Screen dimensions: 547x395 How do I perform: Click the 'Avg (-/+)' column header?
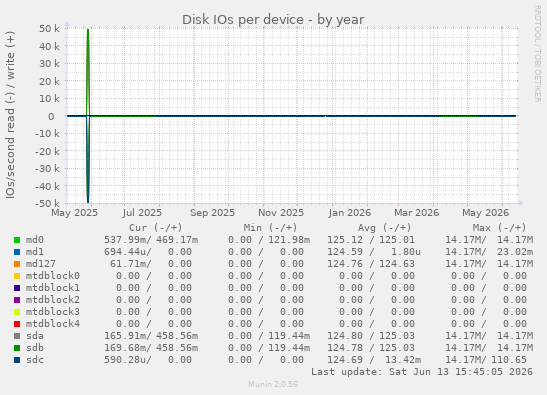click(x=385, y=228)
